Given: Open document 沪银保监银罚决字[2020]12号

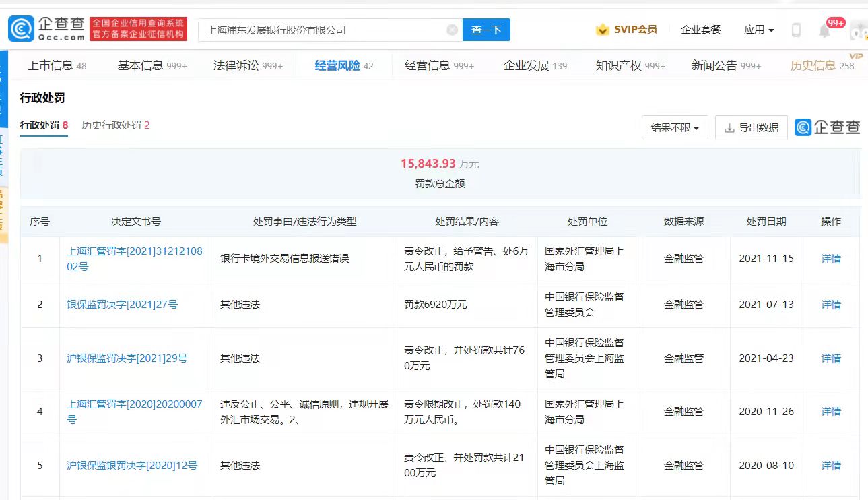Looking at the screenshot, I should tap(132, 466).
